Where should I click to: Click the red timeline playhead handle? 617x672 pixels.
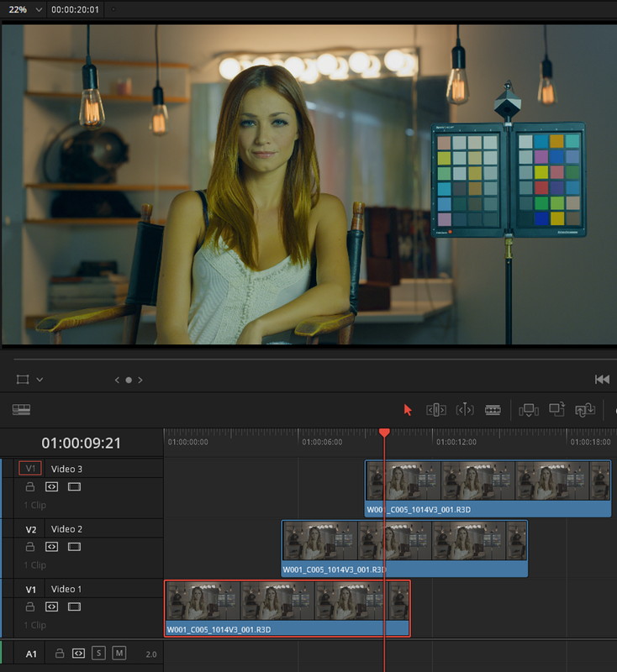pyautogui.click(x=385, y=432)
